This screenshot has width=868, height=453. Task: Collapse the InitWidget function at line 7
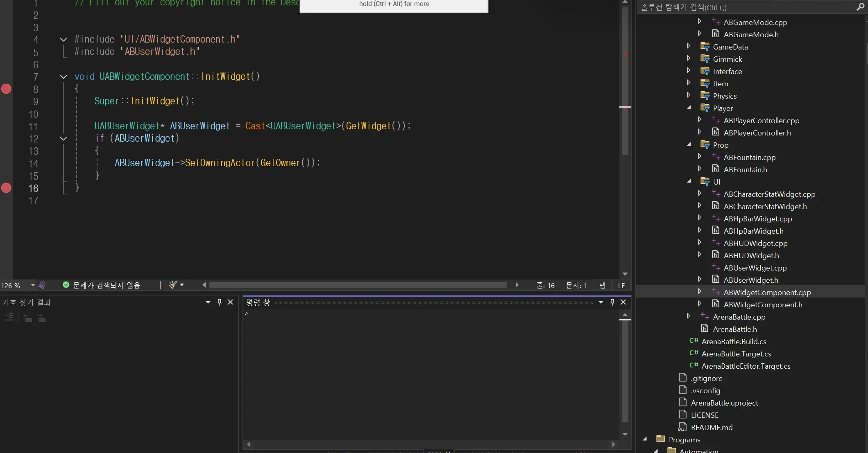(x=63, y=77)
